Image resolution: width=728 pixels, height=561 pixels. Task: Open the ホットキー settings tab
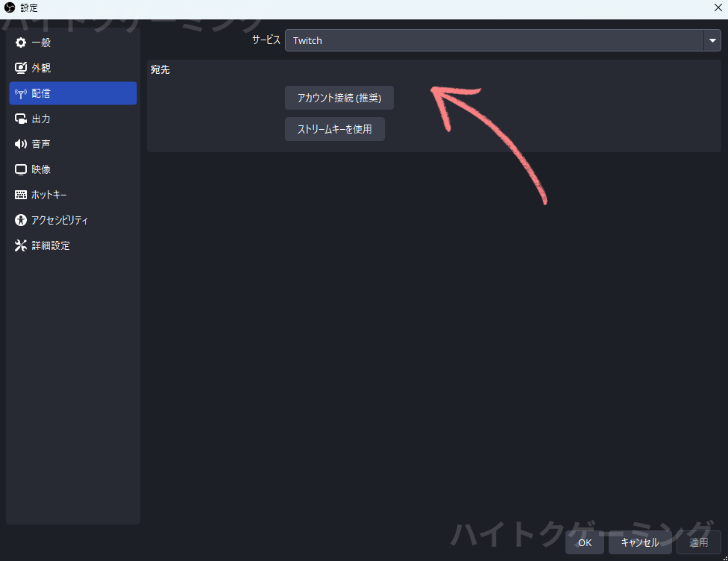[73, 195]
